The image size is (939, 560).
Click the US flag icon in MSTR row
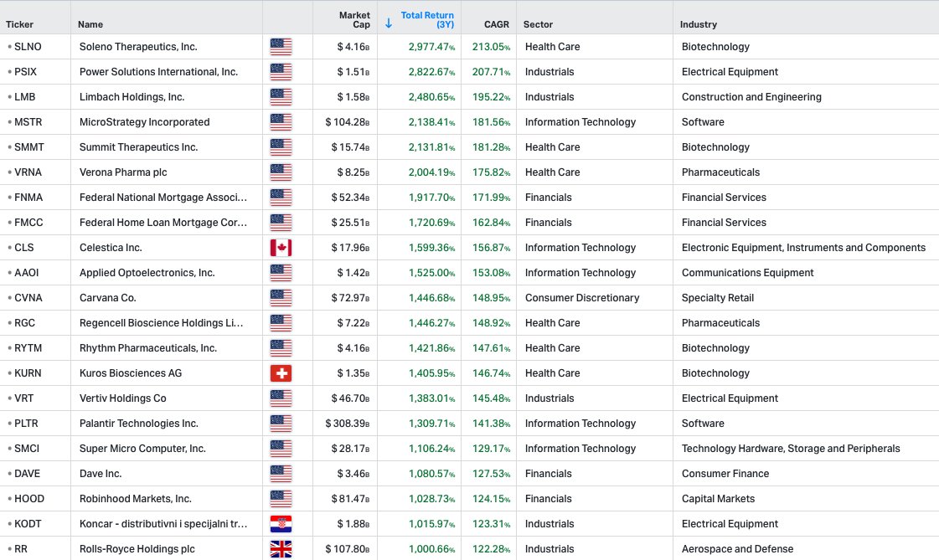(281, 122)
